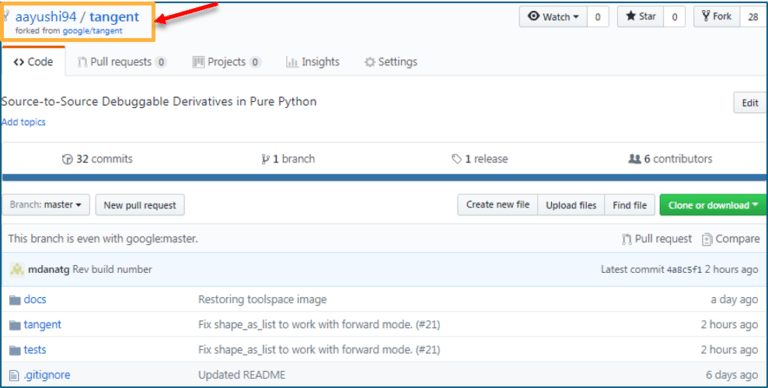
Task: Open the aayushi94 user profile link
Action: [46, 17]
